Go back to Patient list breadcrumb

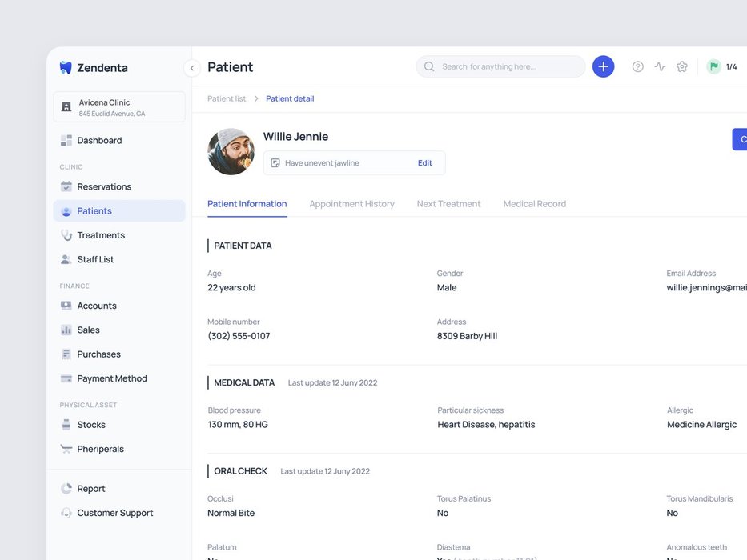click(x=227, y=99)
